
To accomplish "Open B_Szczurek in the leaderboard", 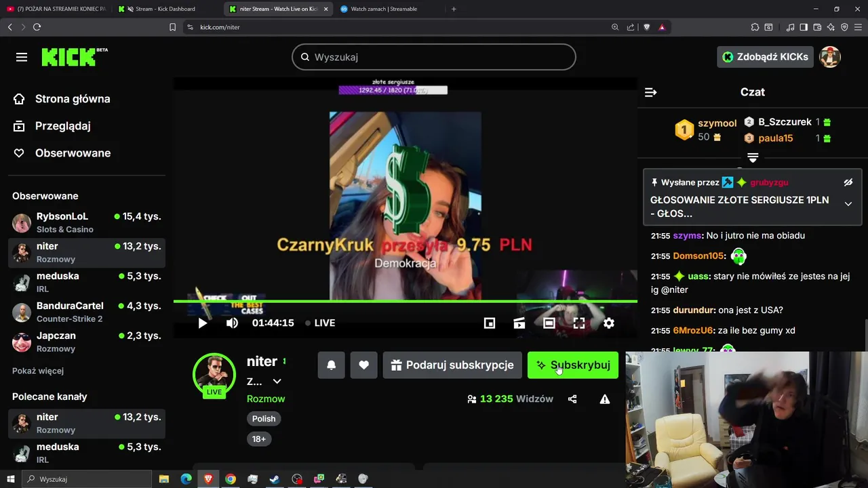I will (x=785, y=122).
